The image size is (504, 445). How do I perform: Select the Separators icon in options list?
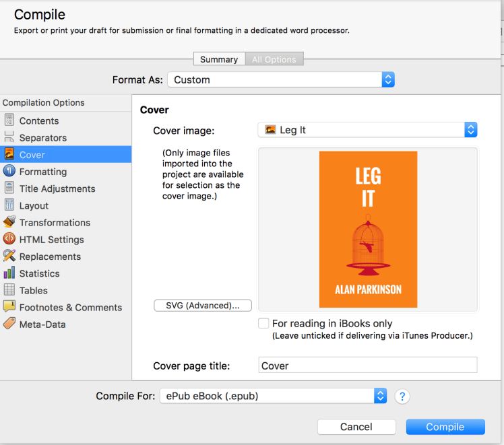coord(9,137)
